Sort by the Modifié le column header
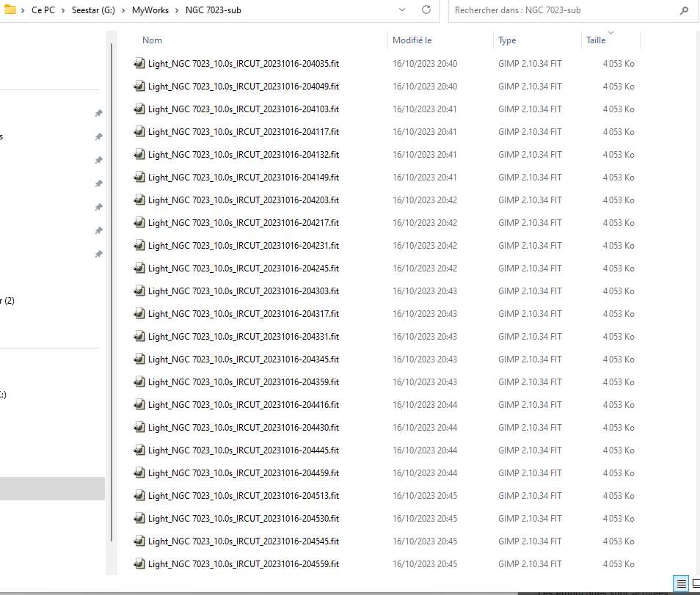The height and width of the screenshot is (595, 700). pos(412,40)
